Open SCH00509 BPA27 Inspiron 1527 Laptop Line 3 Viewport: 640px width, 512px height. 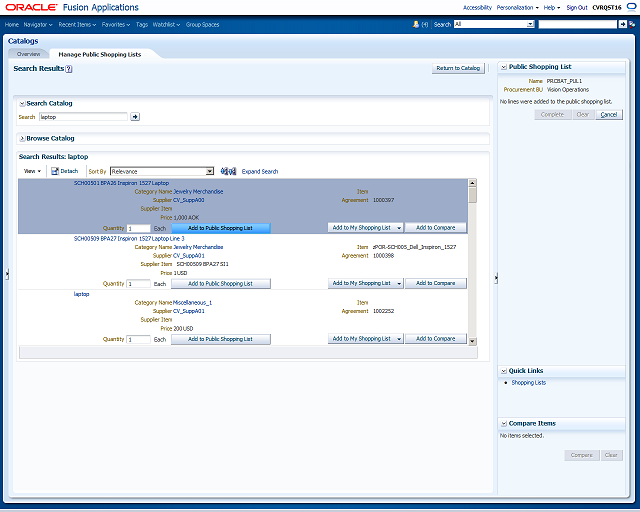pos(129,239)
